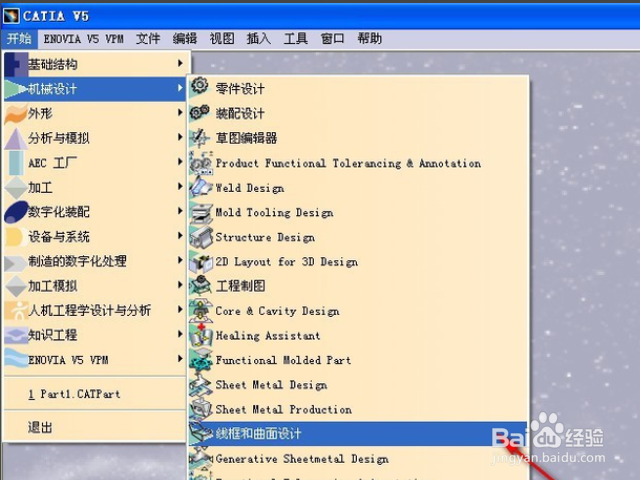The image size is (640, 480).
Task: Click the Core & Cavity Design icon
Action: pos(201,311)
